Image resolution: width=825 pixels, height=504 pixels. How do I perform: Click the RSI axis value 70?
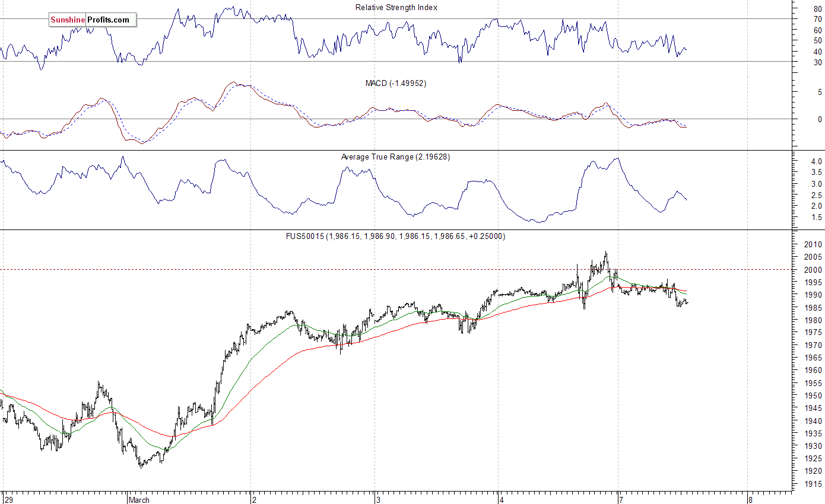click(818, 19)
